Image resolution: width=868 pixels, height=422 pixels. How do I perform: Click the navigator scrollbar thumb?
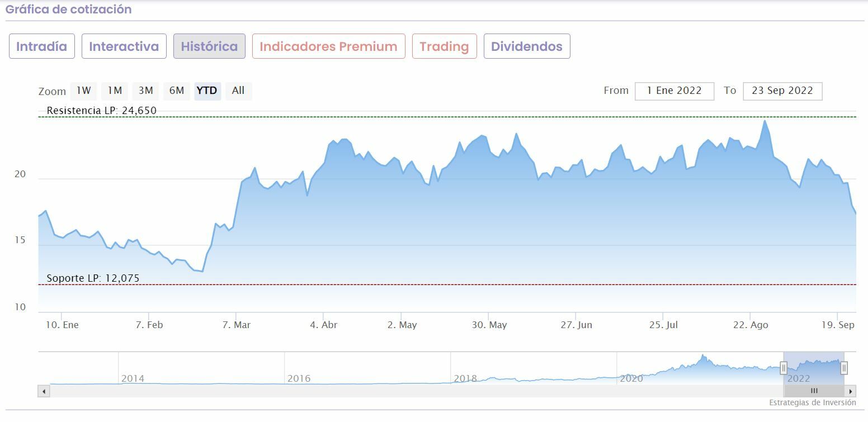coord(814,391)
